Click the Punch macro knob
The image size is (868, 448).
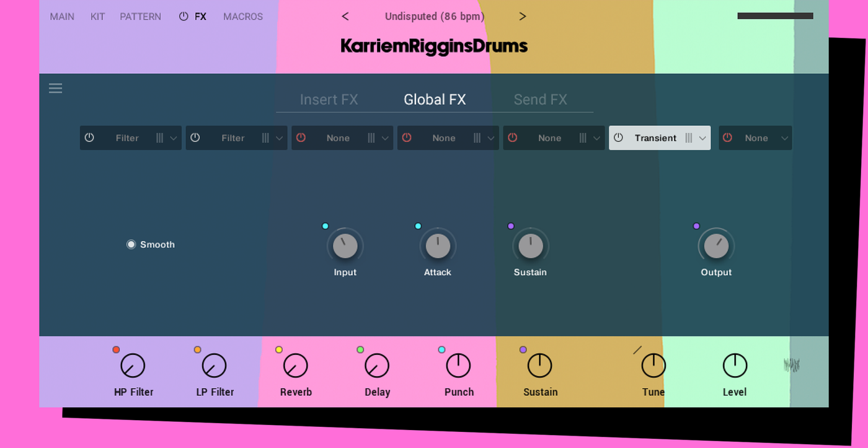[x=459, y=366]
